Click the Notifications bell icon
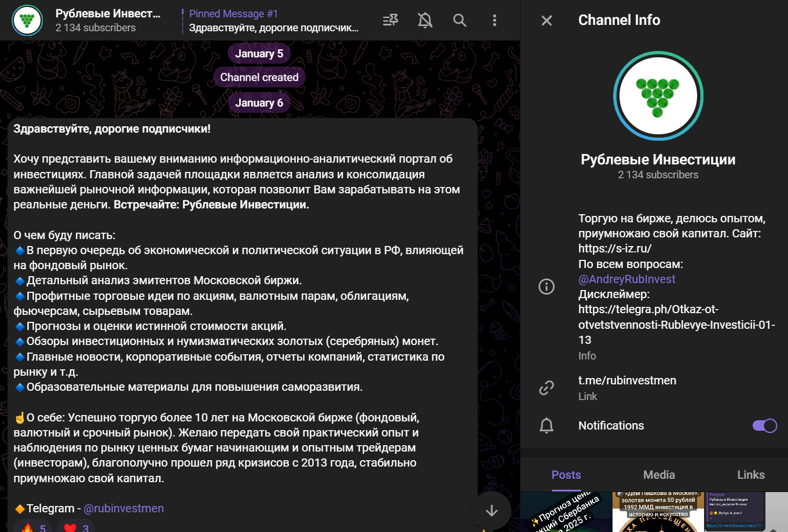Viewport: 788px width, 532px height. [547, 425]
